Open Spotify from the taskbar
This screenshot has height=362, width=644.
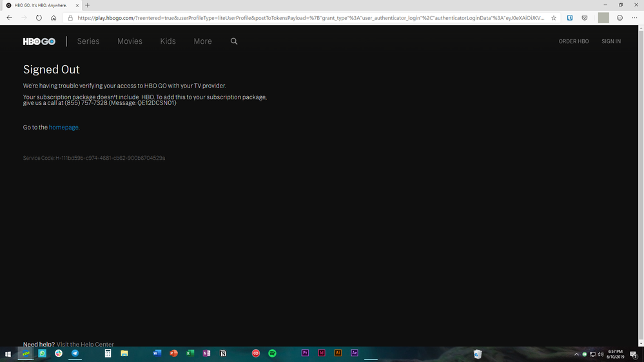(x=272, y=354)
